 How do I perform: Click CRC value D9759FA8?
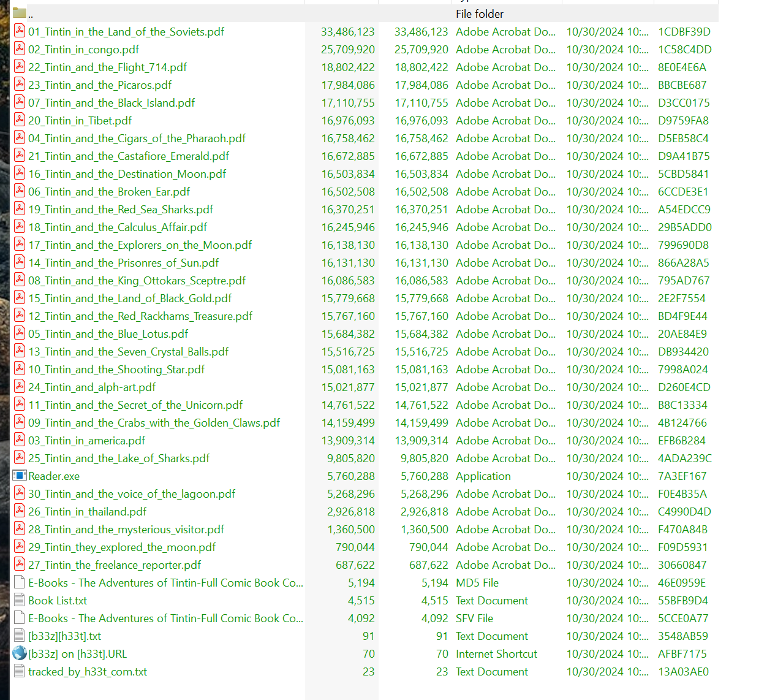coord(684,121)
